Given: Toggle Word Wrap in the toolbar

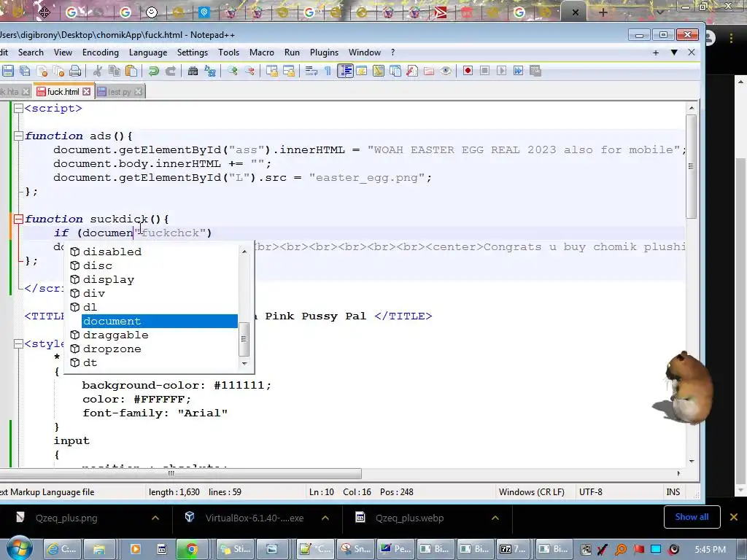Looking at the screenshot, I should (311, 71).
